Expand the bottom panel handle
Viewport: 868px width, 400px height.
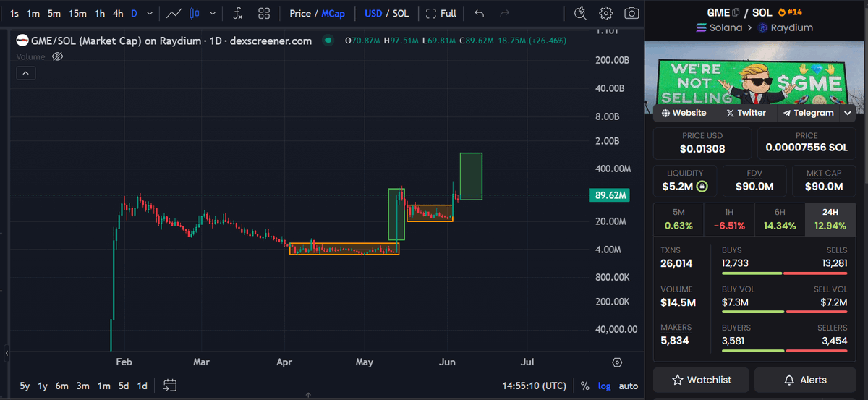[308, 396]
